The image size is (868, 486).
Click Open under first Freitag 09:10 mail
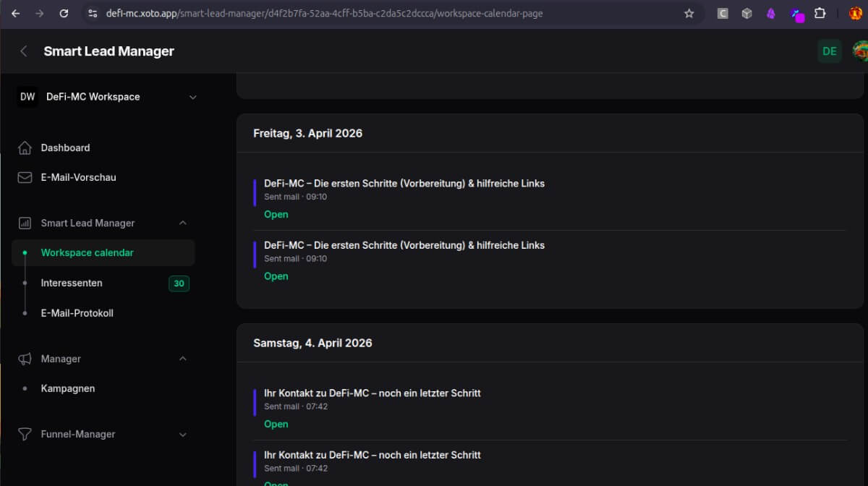276,214
